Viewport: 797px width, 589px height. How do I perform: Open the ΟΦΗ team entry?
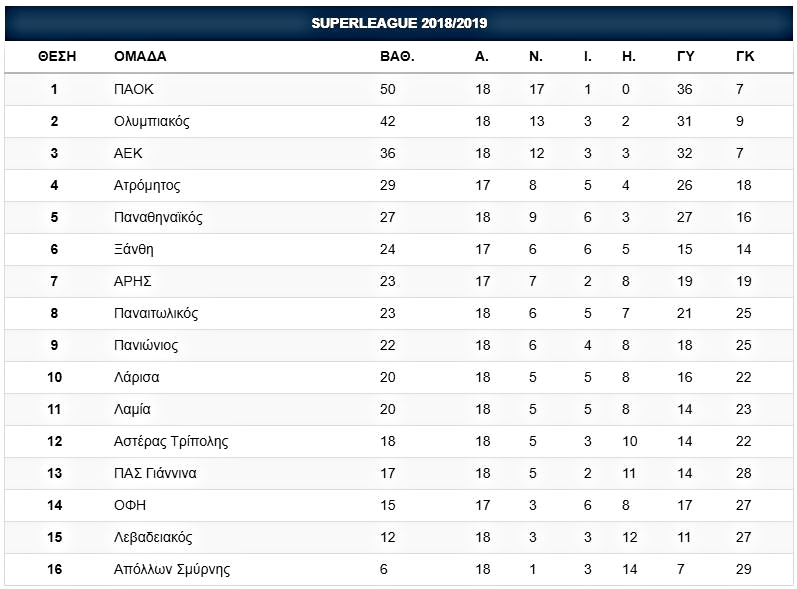coord(130,506)
